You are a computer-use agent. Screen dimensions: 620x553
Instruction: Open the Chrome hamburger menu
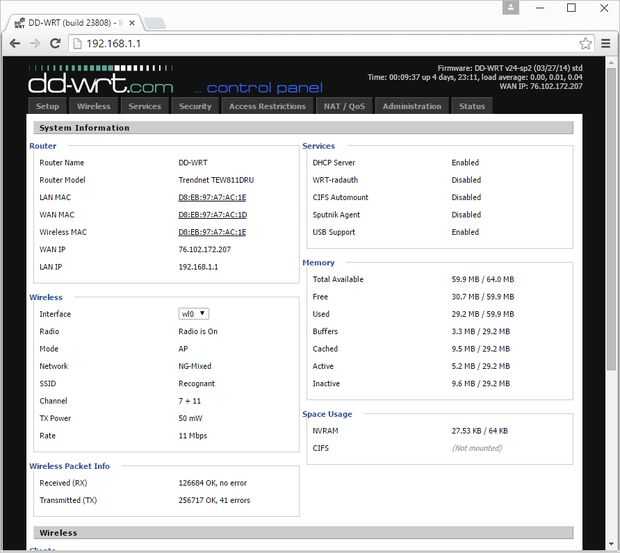605,43
